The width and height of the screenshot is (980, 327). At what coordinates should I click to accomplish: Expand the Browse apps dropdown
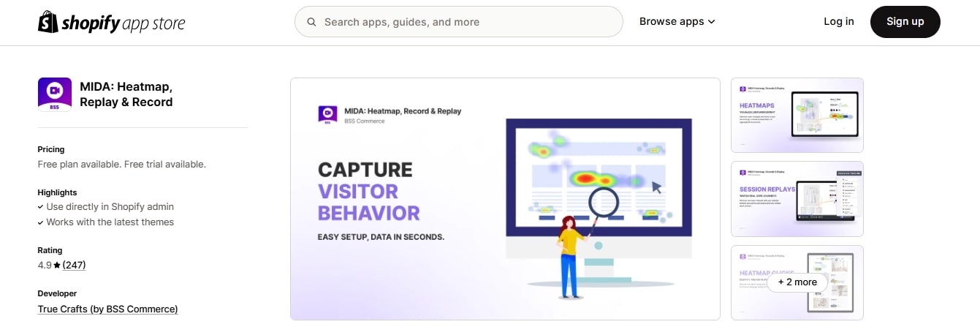[x=677, y=22]
